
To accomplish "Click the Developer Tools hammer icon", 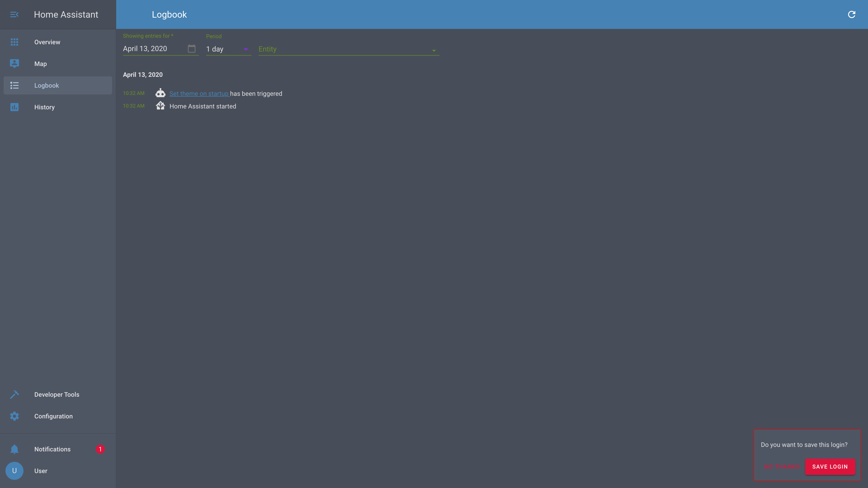I will [x=14, y=394].
